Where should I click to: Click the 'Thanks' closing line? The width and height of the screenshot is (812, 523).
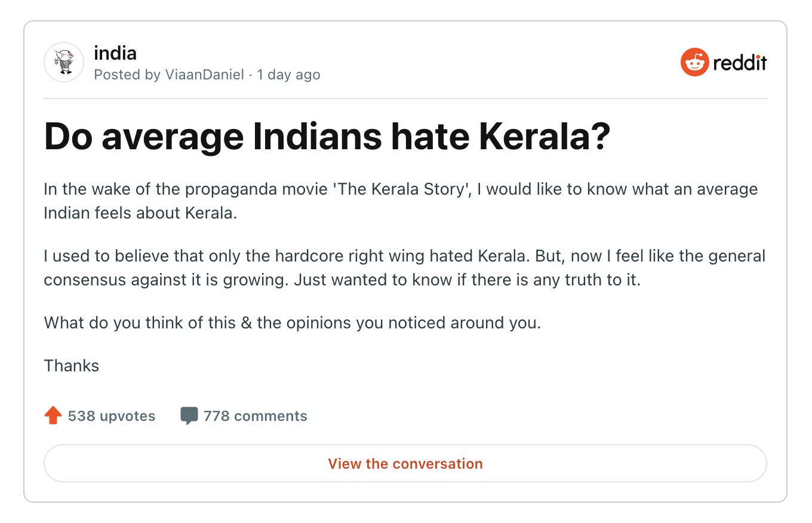(72, 365)
